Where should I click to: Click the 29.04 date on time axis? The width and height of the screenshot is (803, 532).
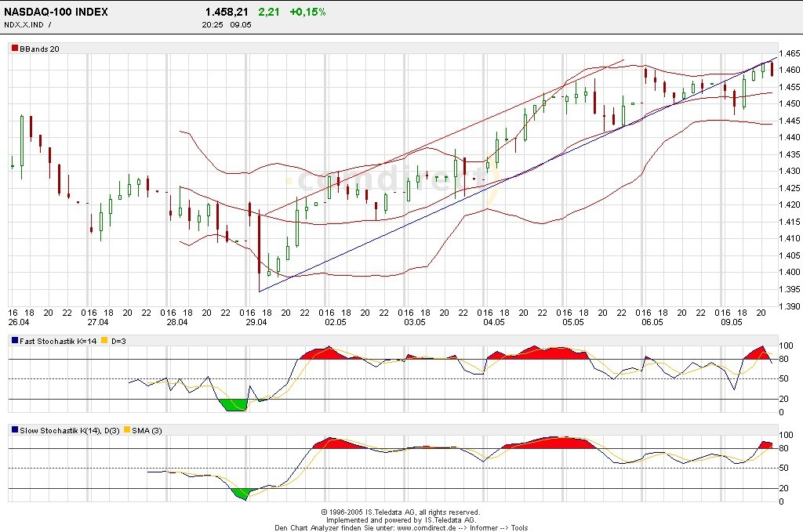click(x=256, y=322)
